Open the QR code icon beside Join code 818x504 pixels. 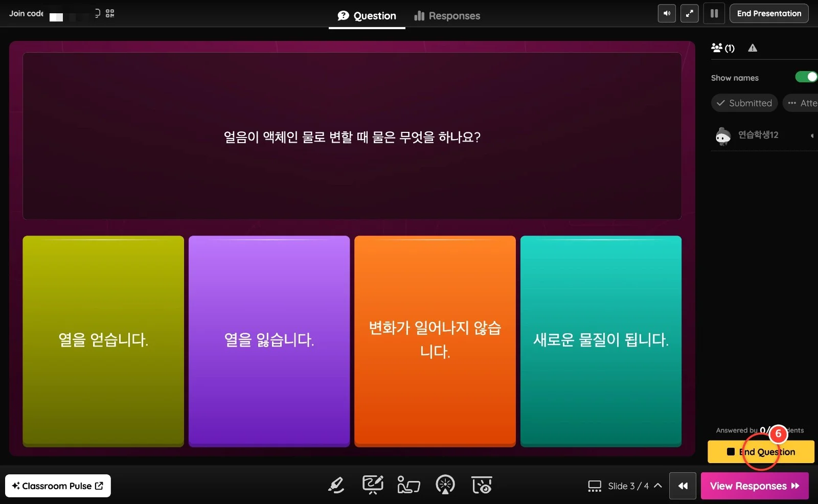coord(110,13)
